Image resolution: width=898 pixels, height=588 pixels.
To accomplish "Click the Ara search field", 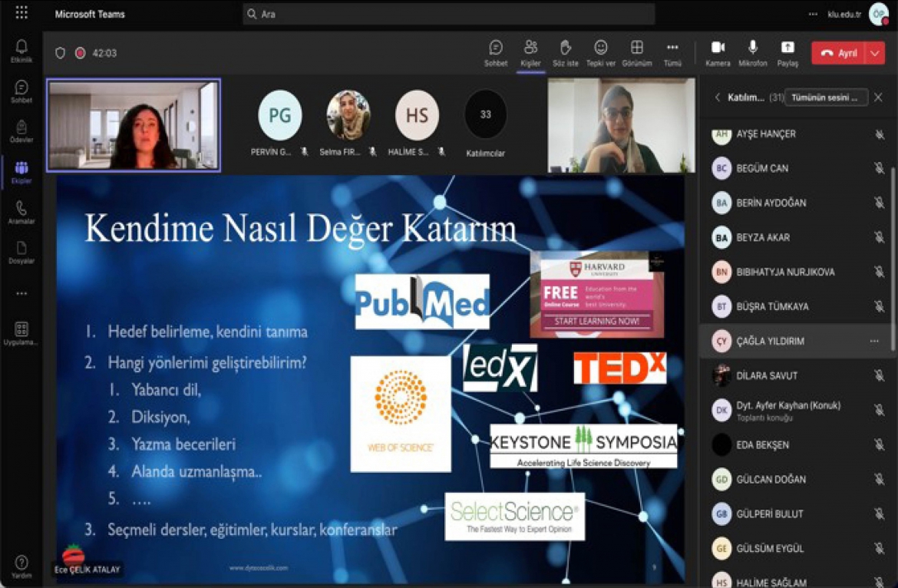I will (449, 14).
